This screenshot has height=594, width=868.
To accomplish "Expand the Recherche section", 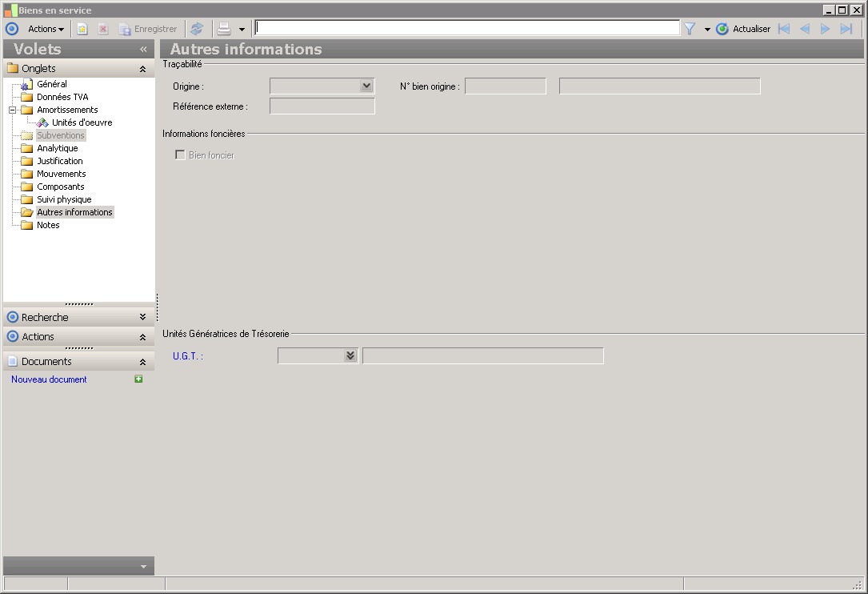I will pos(142,317).
